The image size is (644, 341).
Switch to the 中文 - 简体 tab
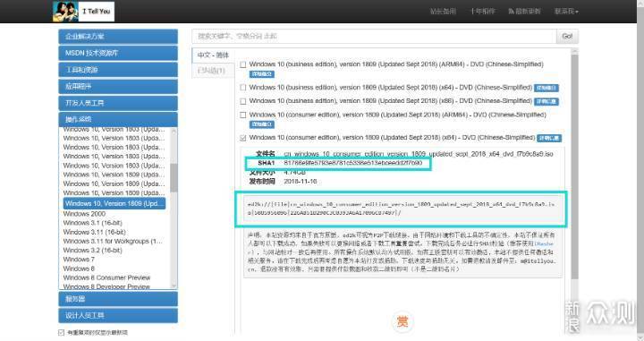click(213, 55)
